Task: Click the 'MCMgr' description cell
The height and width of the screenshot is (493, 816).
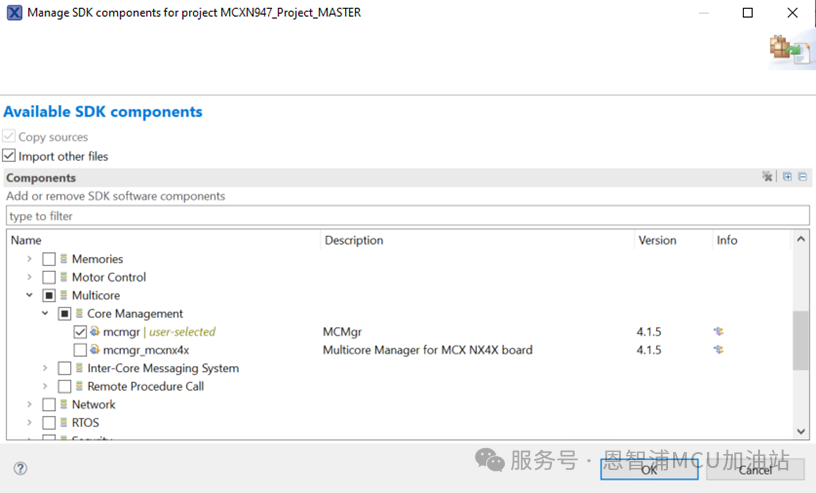Action: pyautogui.click(x=342, y=332)
